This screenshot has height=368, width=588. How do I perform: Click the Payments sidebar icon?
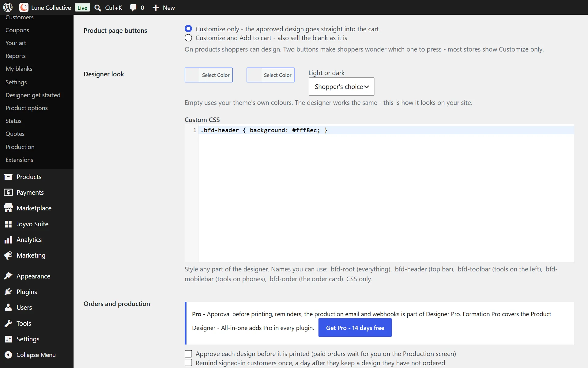click(8, 192)
